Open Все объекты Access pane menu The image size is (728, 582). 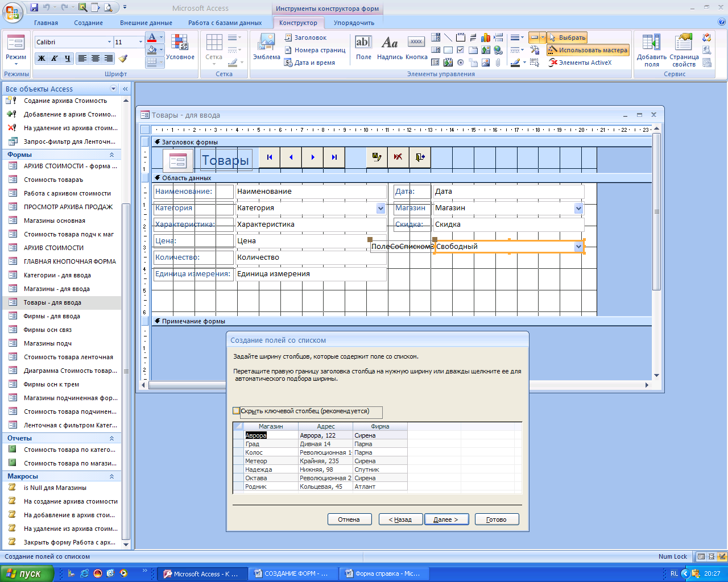[x=113, y=89]
